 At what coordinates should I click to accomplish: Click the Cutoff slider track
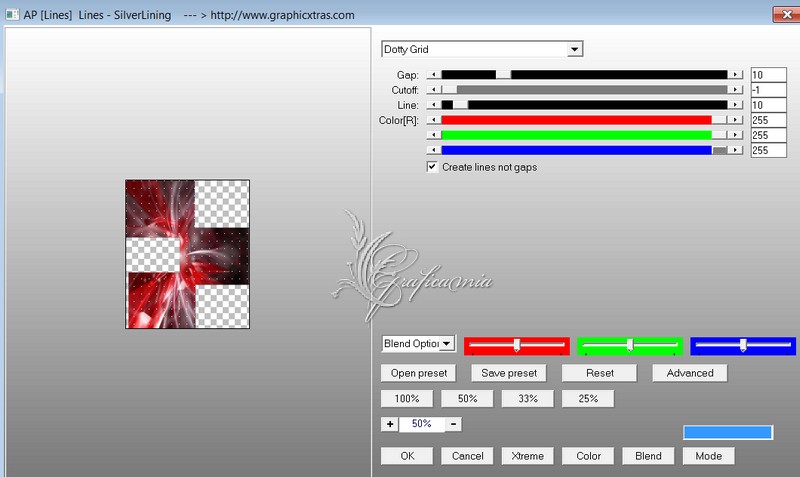click(x=585, y=90)
